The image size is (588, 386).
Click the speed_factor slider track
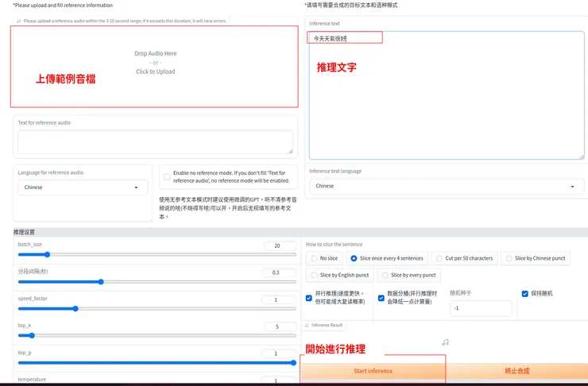tap(157, 309)
